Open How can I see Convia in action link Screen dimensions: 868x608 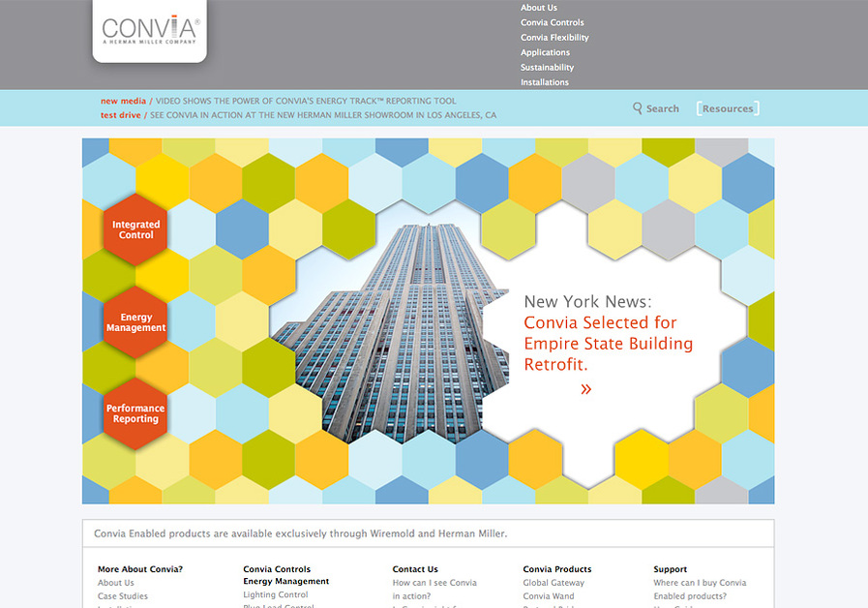434,590
